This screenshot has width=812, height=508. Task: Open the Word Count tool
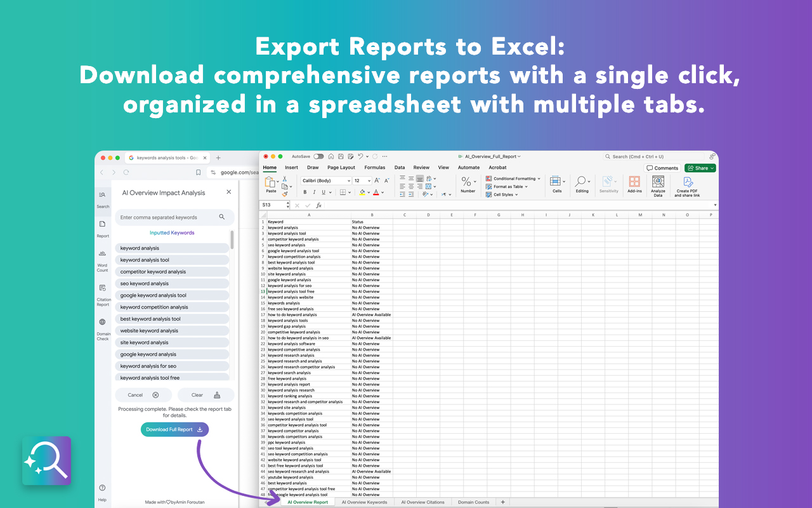[x=103, y=261]
